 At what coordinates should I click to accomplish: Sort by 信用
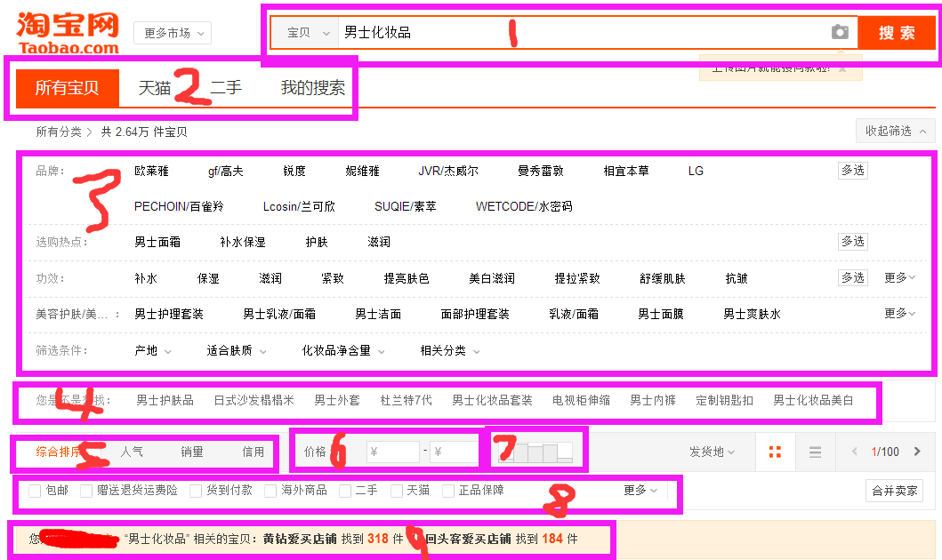[x=253, y=452]
